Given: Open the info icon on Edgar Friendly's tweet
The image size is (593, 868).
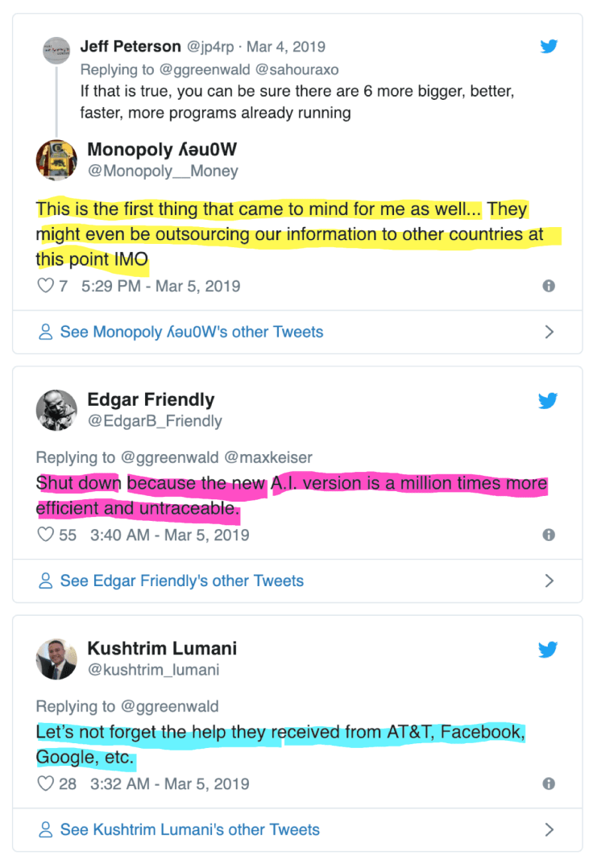Looking at the screenshot, I should pos(549,535).
